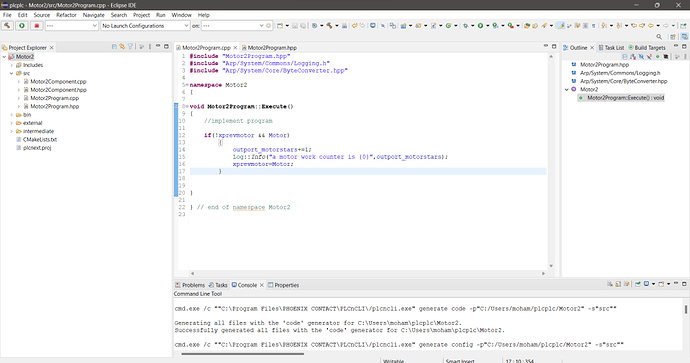This screenshot has width=690, height=363.
Task: Toggle Link with Editor in Project Explorer
Action: [122, 47]
